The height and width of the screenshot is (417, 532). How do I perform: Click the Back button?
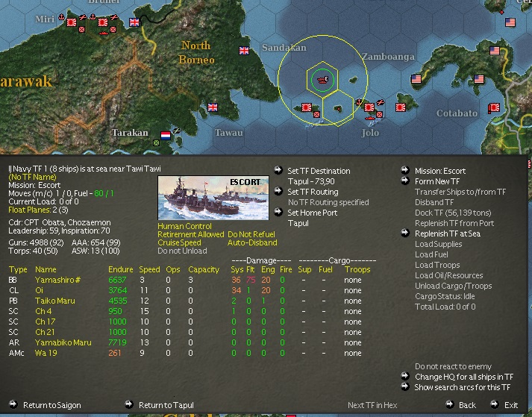467,405
